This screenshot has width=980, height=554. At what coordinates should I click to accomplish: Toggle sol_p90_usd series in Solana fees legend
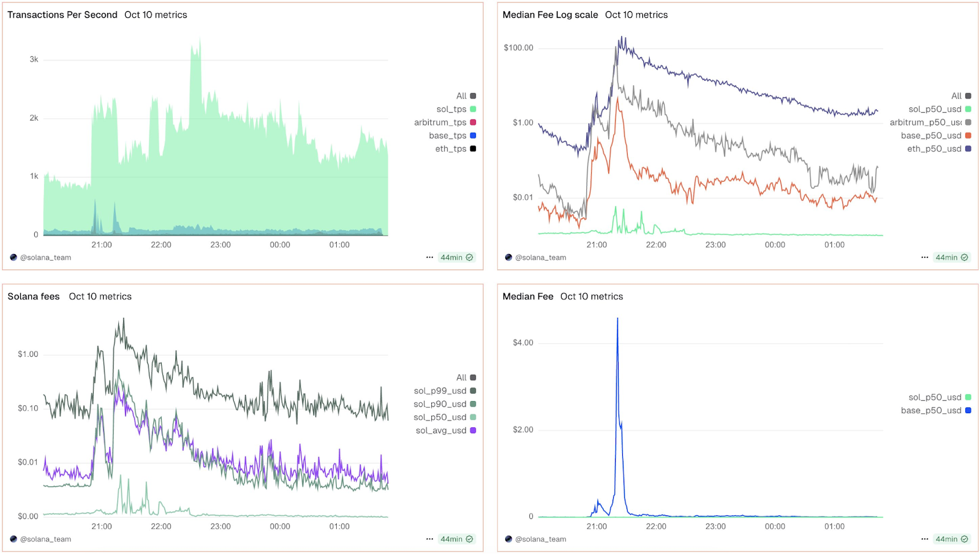point(445,404)
